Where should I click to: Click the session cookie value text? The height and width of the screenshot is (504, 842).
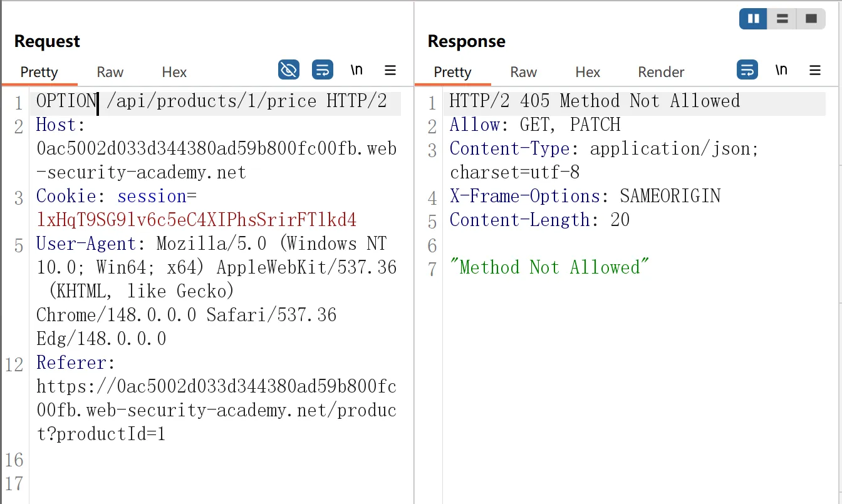(x=196, y=220)
